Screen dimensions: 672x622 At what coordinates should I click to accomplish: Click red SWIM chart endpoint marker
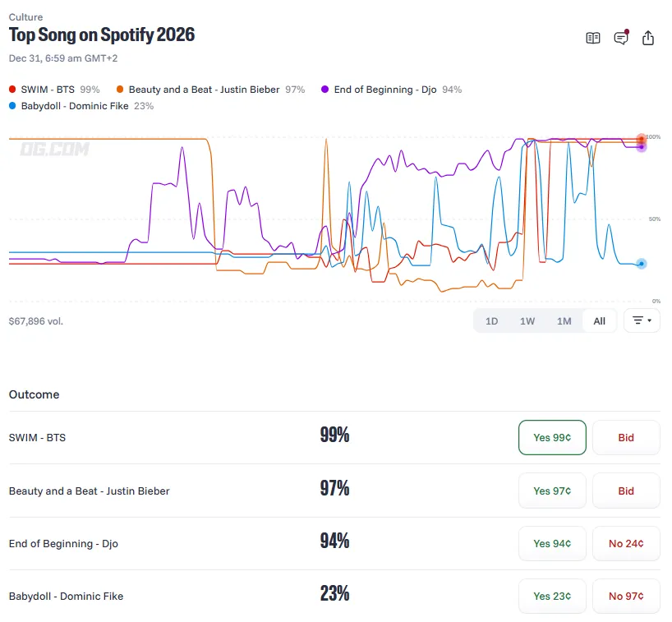coord(641,139)
